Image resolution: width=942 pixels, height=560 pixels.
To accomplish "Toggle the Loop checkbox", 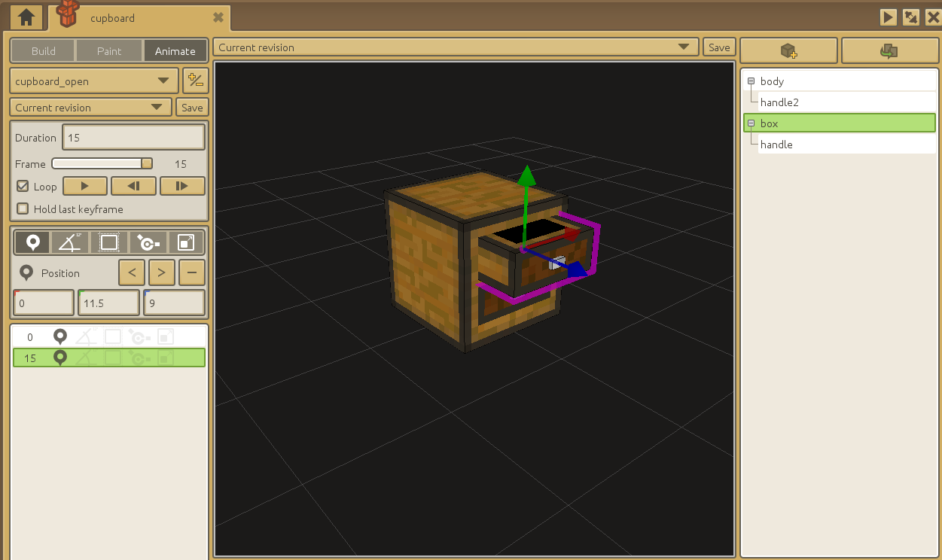I will click(x=23, y=186).
